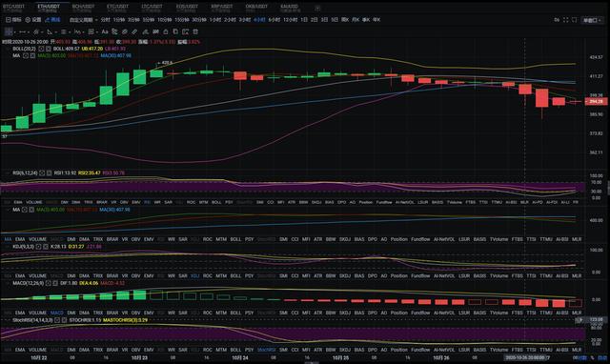The height and width of the screenshot is (364, 610).
Task: Click the trash icon to delete drawings
Action: (x=195, y=31)
